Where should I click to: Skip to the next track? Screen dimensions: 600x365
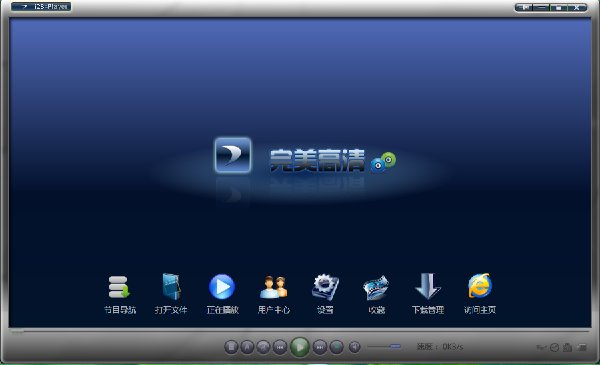click(x=320, y=347)
